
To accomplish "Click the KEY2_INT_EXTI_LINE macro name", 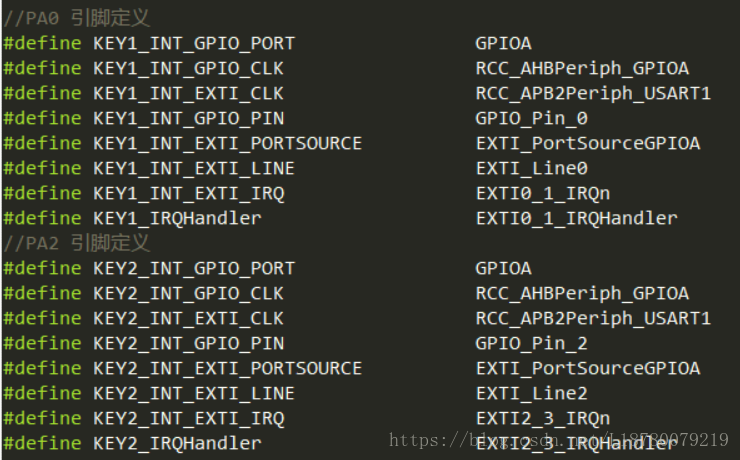I will (194, 393).
